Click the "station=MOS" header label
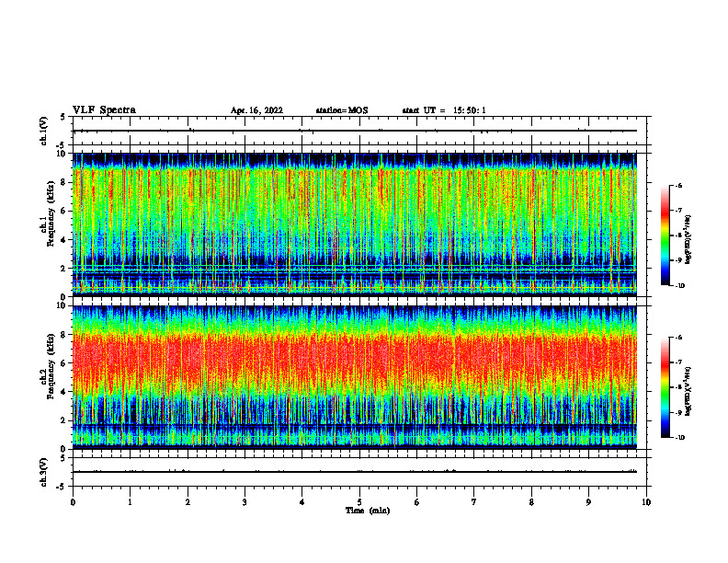728x563 pixels. point(342,110)
